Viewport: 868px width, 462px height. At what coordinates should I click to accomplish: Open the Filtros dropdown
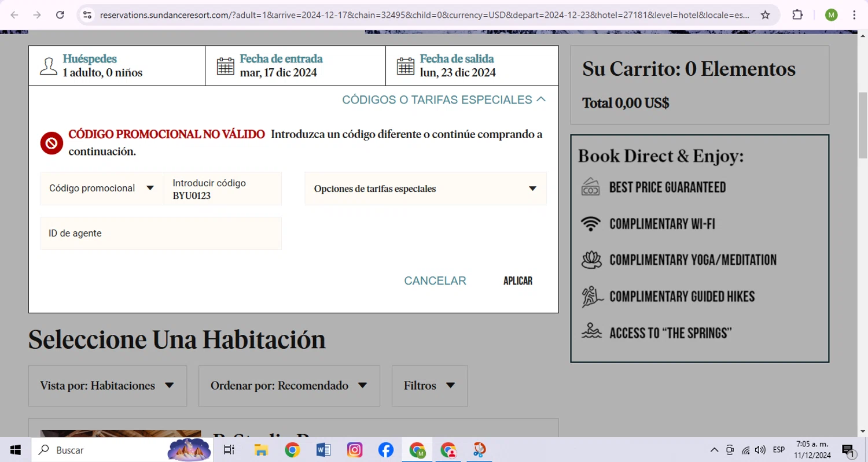coord(429,386)
